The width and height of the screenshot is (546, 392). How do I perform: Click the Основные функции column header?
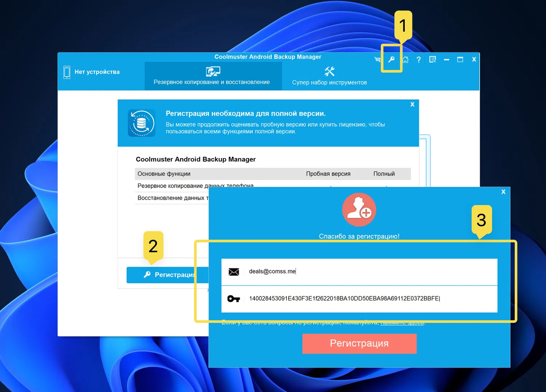(x=164, y=174)
